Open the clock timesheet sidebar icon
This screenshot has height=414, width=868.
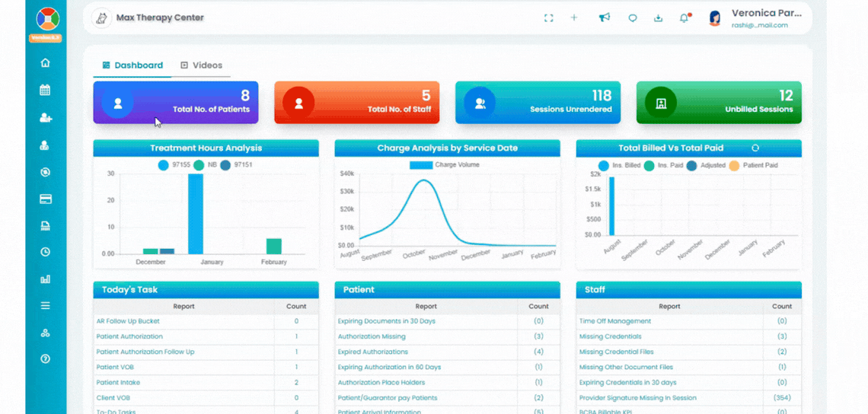tap(46, 252)
